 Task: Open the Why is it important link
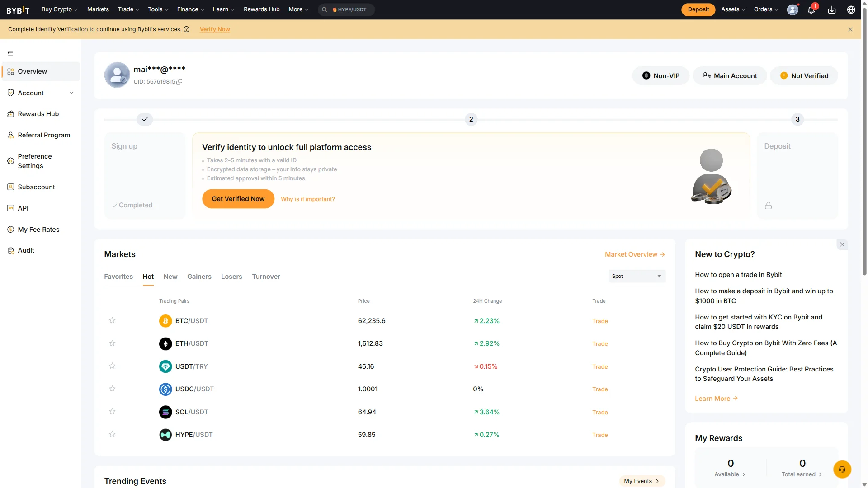coord(308,199)
